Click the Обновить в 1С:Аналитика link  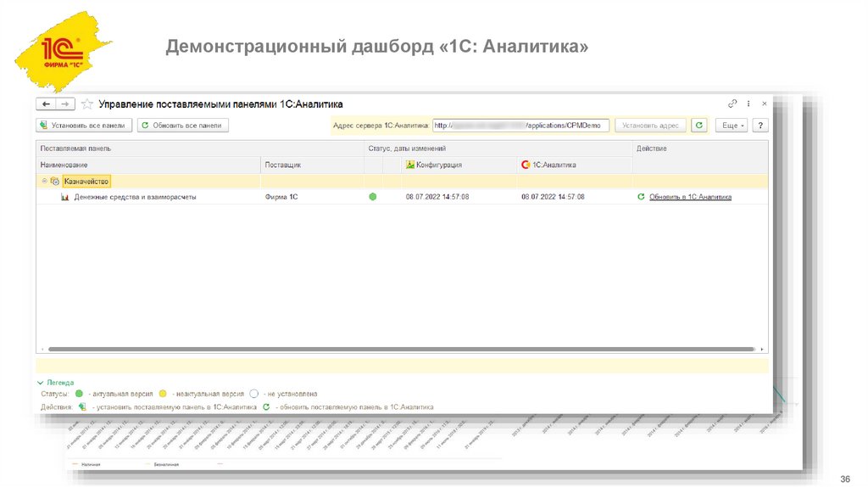click(690, 197)
